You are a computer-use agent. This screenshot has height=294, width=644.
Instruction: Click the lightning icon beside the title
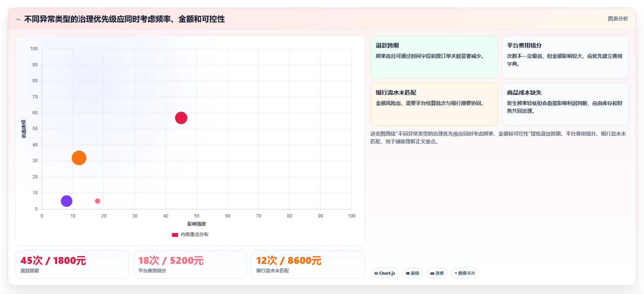(18, 19)
